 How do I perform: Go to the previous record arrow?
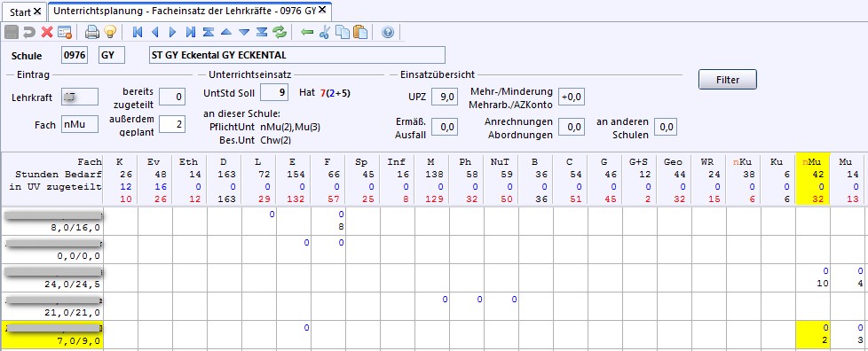pos(155,32)
